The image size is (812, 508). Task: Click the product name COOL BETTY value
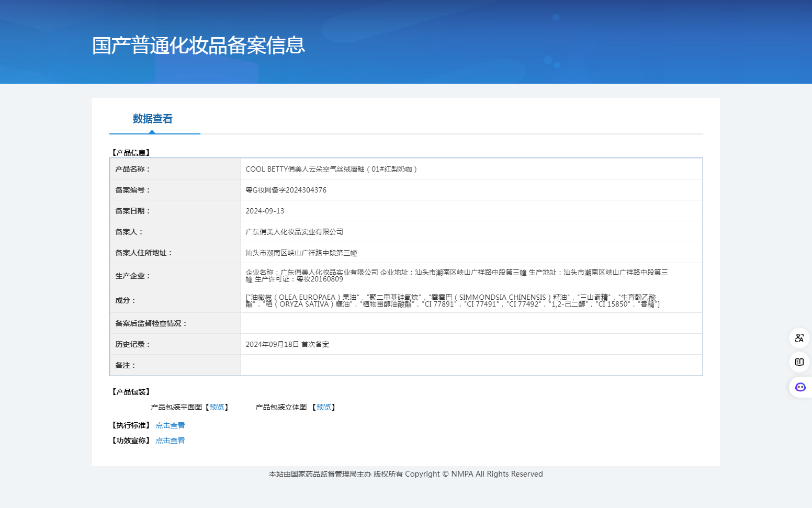(331, 169)
